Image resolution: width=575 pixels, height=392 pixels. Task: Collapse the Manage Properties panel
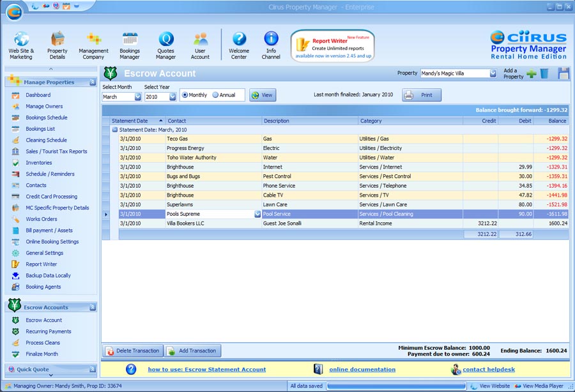pyautogui.click(x=93, y=83)
